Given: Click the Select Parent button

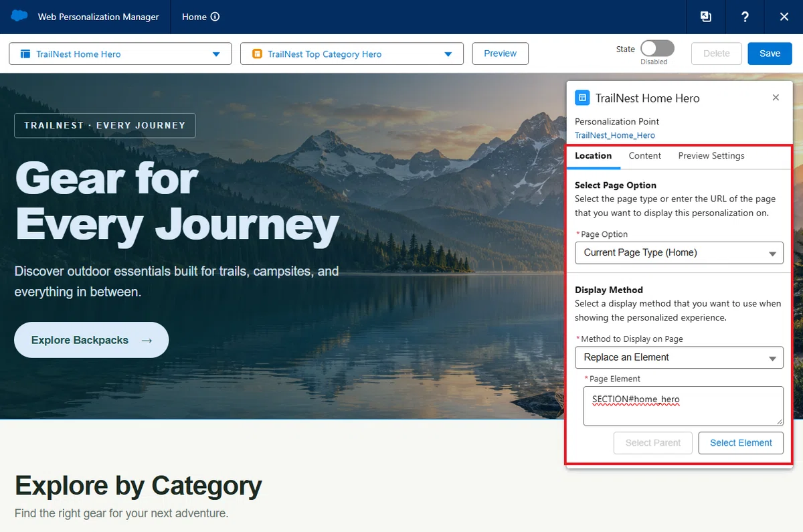Looking at the screenshot, I should point(653,443).
